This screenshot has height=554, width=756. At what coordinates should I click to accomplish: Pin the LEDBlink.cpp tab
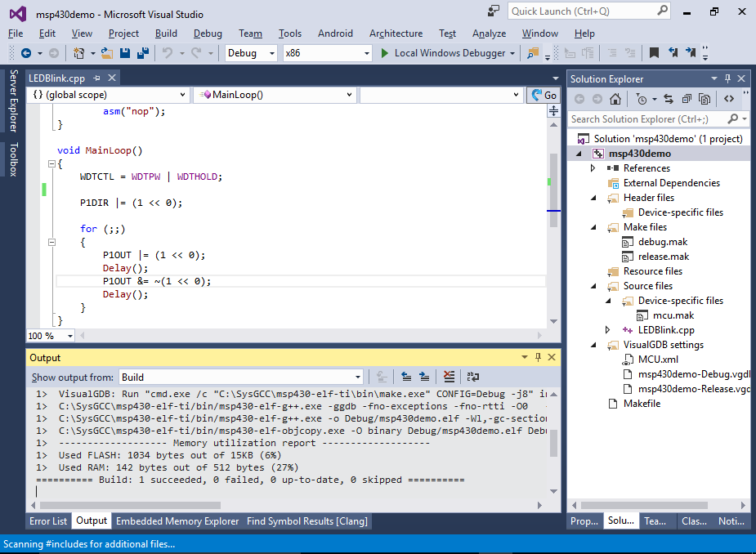[97, 78]
